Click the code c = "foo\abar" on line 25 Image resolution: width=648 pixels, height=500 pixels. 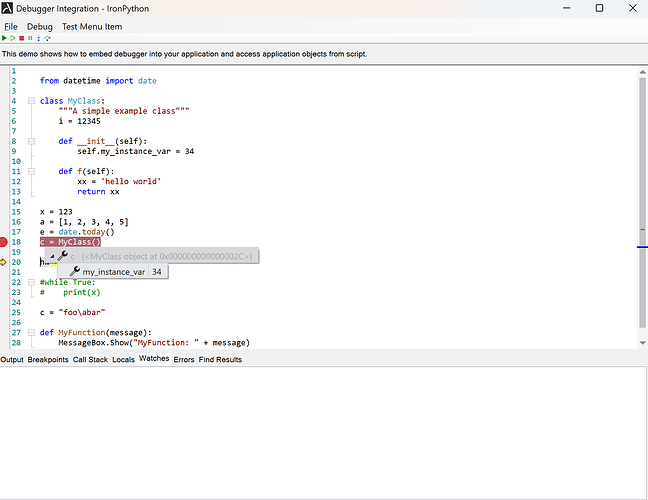click(x=72, y=312)
